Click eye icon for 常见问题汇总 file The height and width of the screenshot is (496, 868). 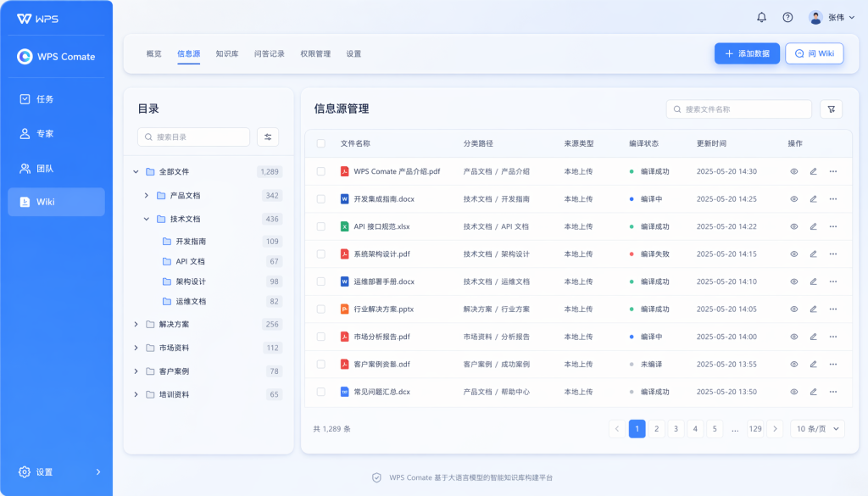click(x=793, y=392)
